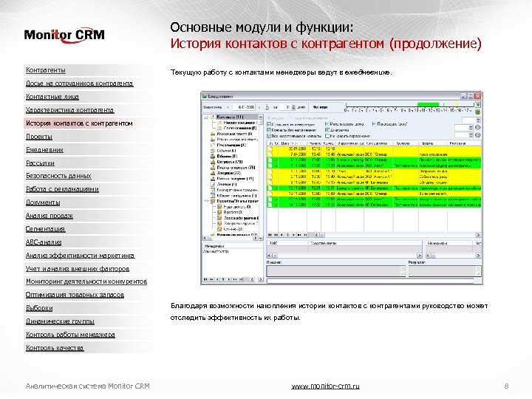Select the Контакты (11) tree item
Screen dimensions: 532x399
click(230, 117)
